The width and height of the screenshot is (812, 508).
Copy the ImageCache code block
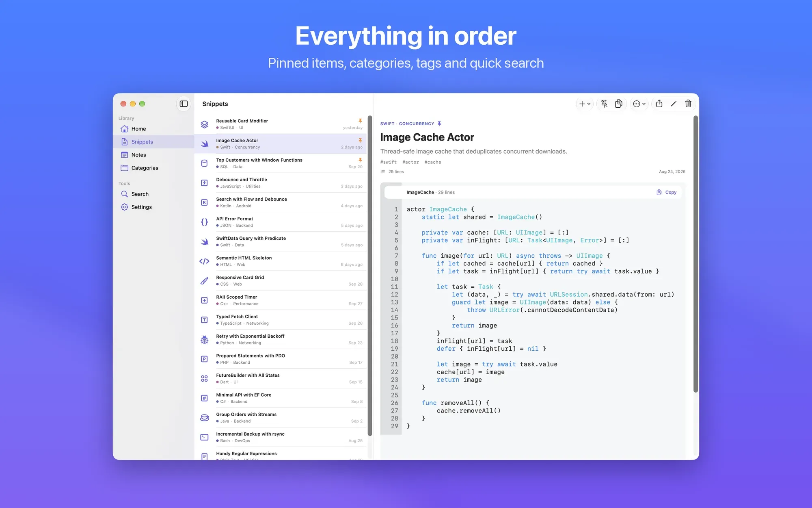click(x=667, y=192)
